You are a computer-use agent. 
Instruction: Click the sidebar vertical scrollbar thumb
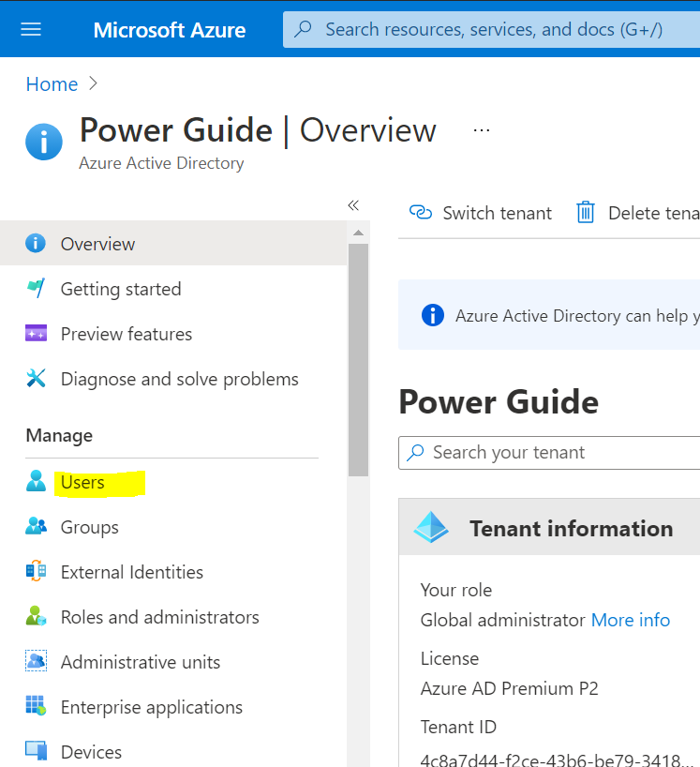tap(358, 359)
